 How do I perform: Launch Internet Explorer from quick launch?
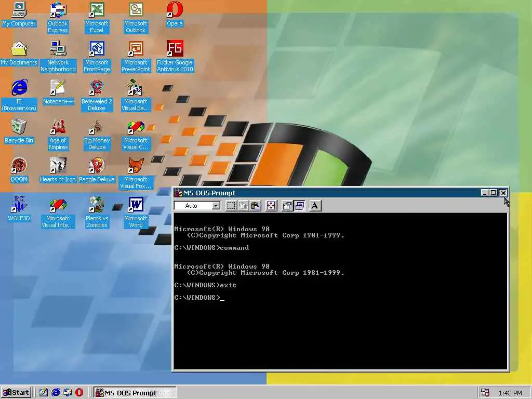[55, 393]
